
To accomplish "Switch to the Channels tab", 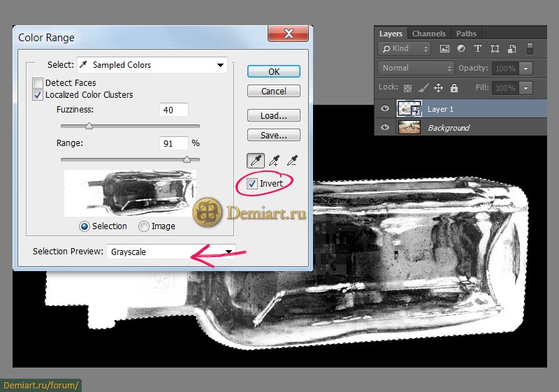I will (x=429, y=34).
